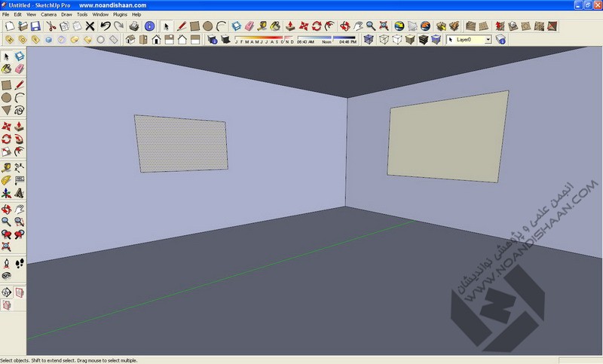The height and width of the screenshot is (364, 603).
Task: Open Model Info with the blue info icon
Action: click(150, 26)
